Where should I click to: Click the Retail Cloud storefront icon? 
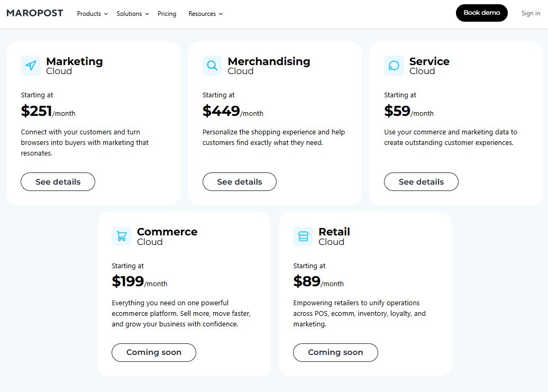(303, 236)
